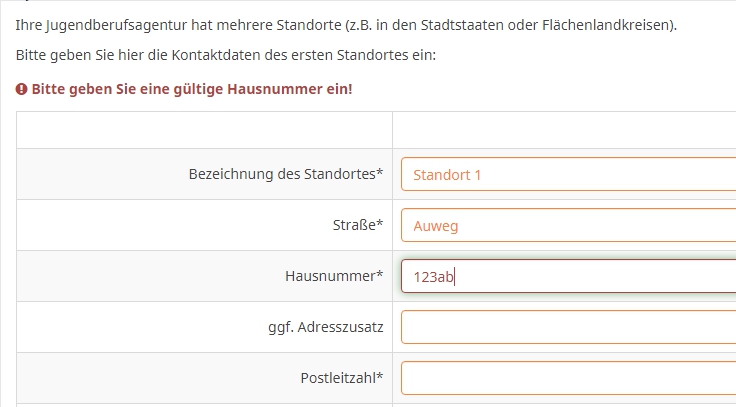The width and height of the screenshot is (736, 407).
Task: Click the red error exclamation icon
Action: (x=22, y=89)
